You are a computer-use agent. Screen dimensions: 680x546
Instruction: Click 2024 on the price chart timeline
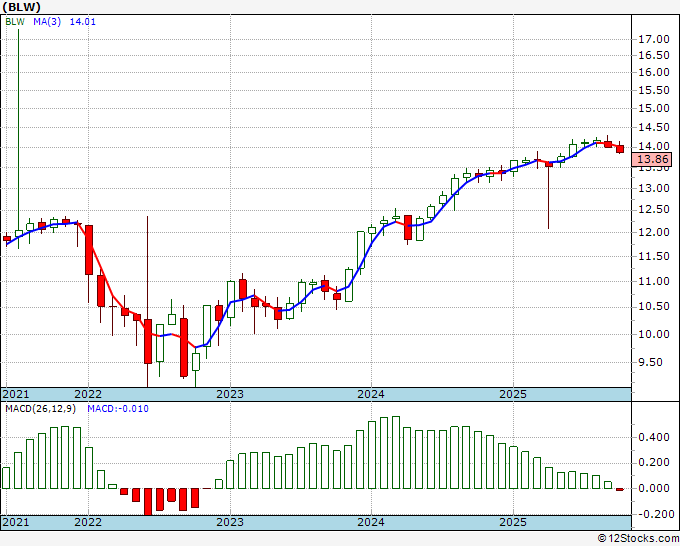click(x=371, y=394)
